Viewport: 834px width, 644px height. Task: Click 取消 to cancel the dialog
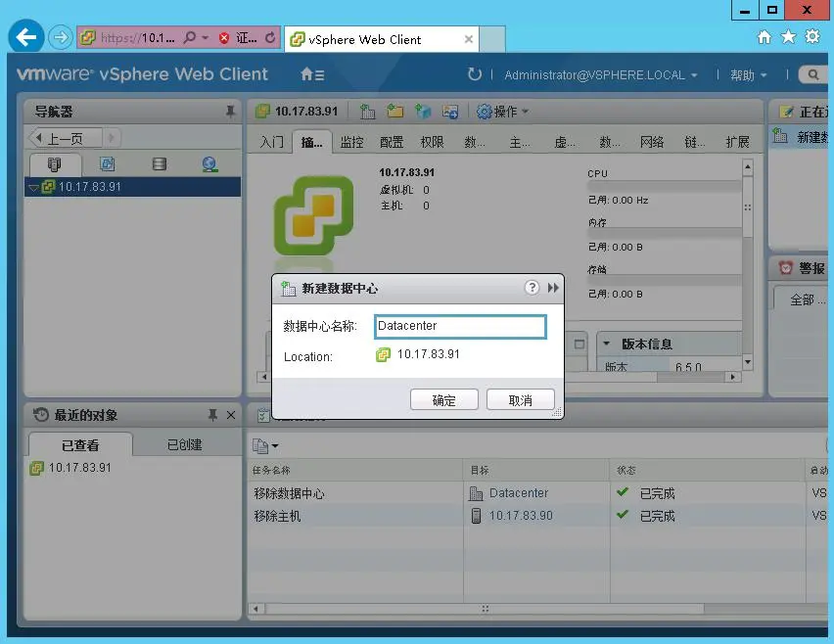(520, 400)
